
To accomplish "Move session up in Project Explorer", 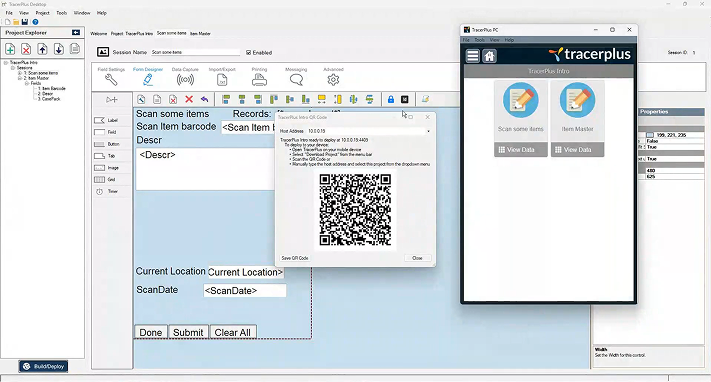I will point(43,49).
